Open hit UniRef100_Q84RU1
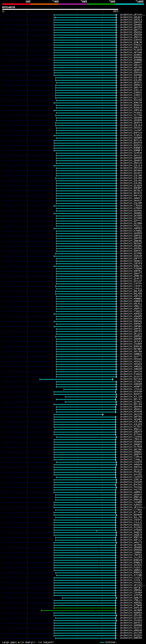Viewport: 146px width, 644px height. coord(131,70)
